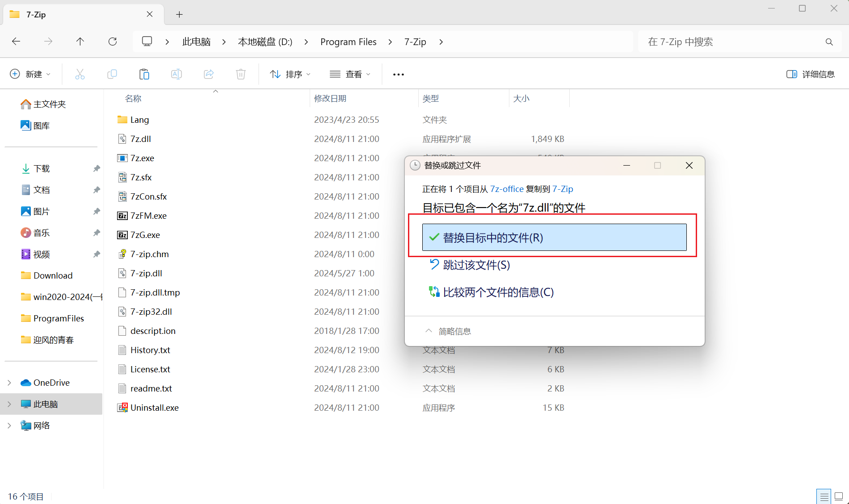Close the 7-Zip tab
This screenshot has height=504, width=849.
(x=150, y=14)
